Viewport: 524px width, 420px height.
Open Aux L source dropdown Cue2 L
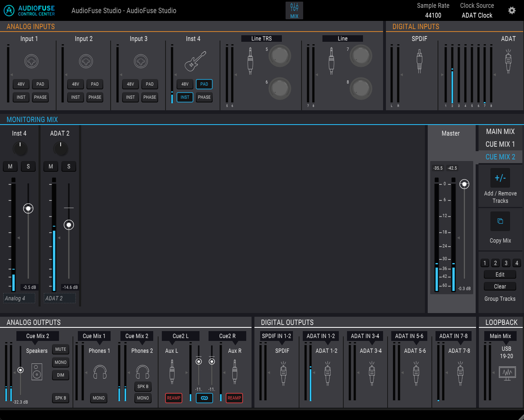tap(181, 336)
